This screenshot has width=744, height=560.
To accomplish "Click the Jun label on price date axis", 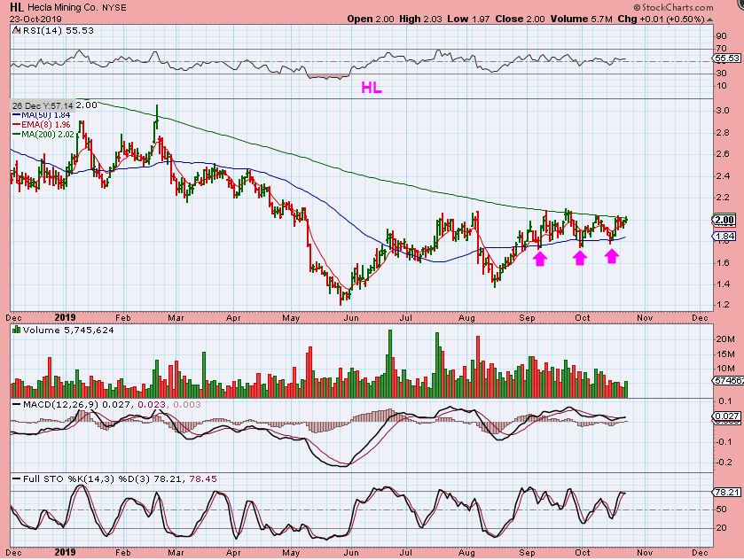I will 351,318.
